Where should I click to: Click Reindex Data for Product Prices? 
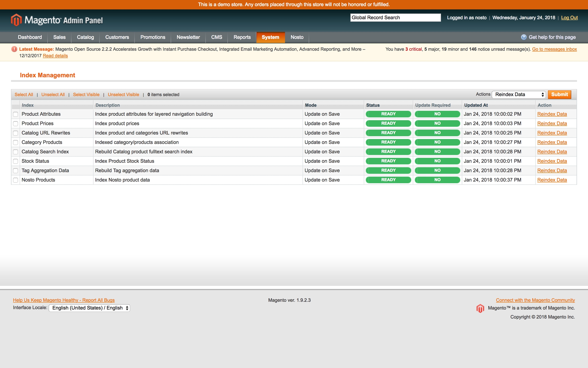click(x=552, y=123)
